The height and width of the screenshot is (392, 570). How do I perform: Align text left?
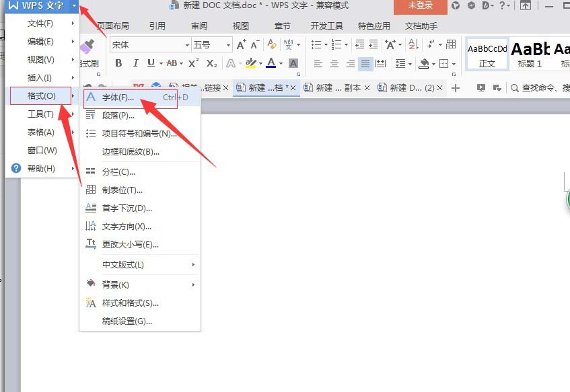tap(318, 65)
